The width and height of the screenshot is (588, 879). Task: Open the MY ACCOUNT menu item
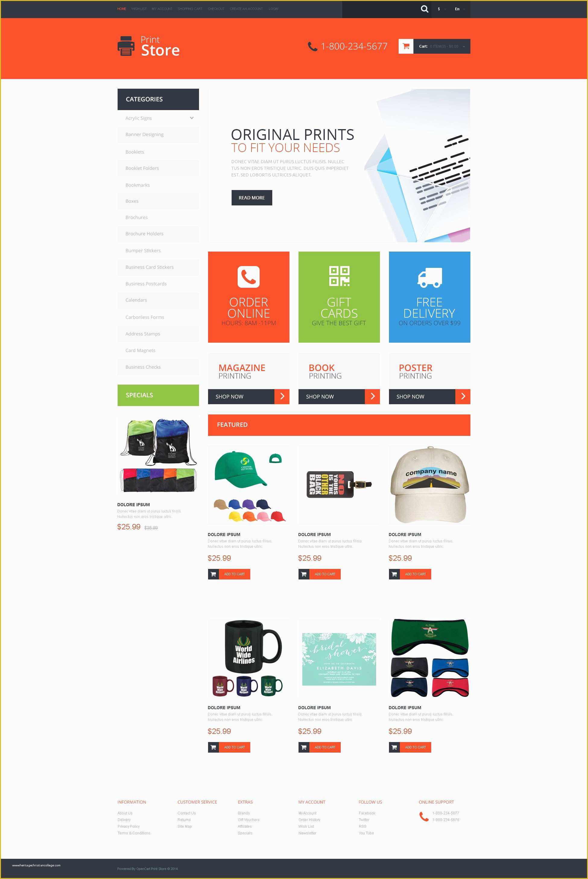click(163, 8)
